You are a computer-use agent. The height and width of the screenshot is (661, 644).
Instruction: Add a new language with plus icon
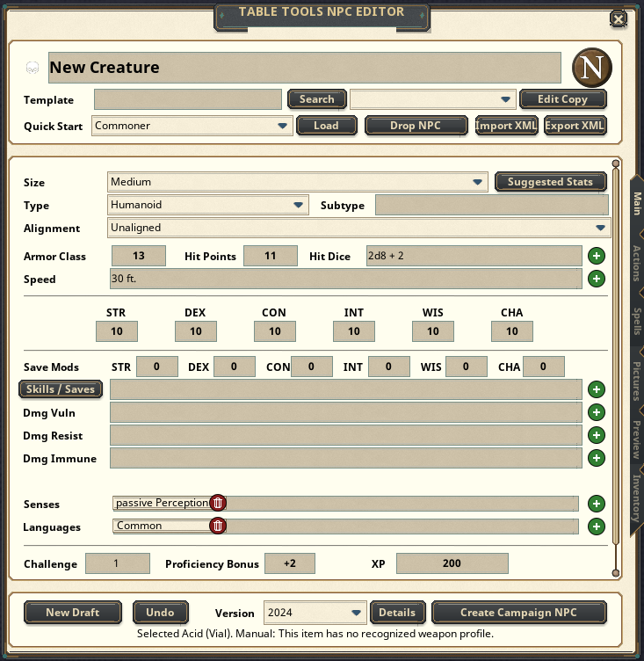pyautogui.click(x=596, y=527)
